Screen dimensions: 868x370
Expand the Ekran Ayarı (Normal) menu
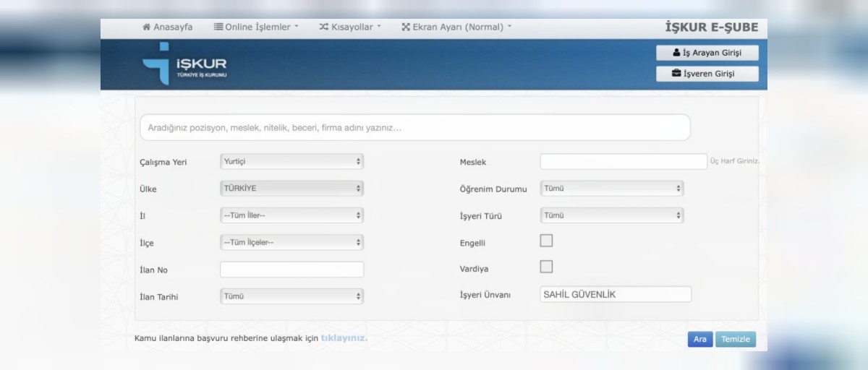pyautogui.click(x=456, y=27)
